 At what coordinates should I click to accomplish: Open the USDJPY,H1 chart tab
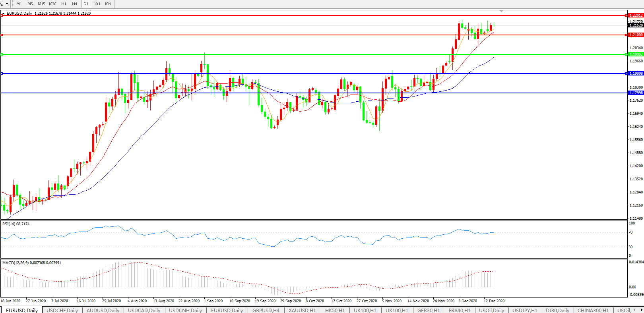tap(525, 310)
